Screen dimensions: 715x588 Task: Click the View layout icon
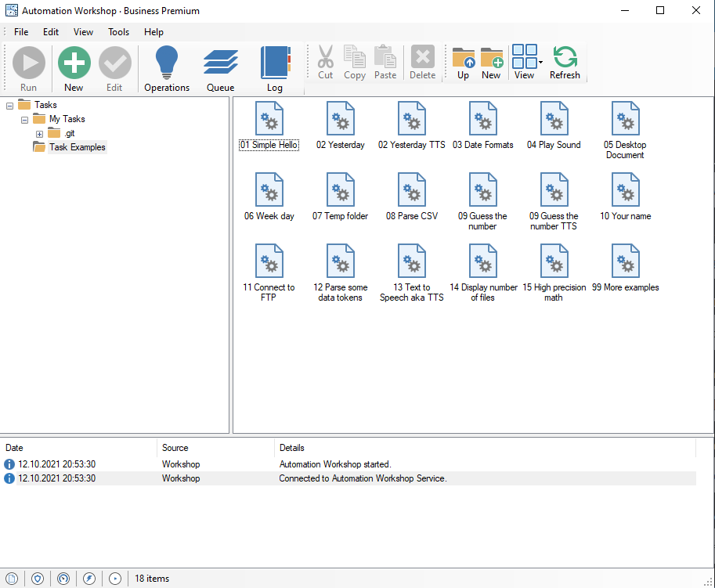pyautogui.click(x=524, y=63)
